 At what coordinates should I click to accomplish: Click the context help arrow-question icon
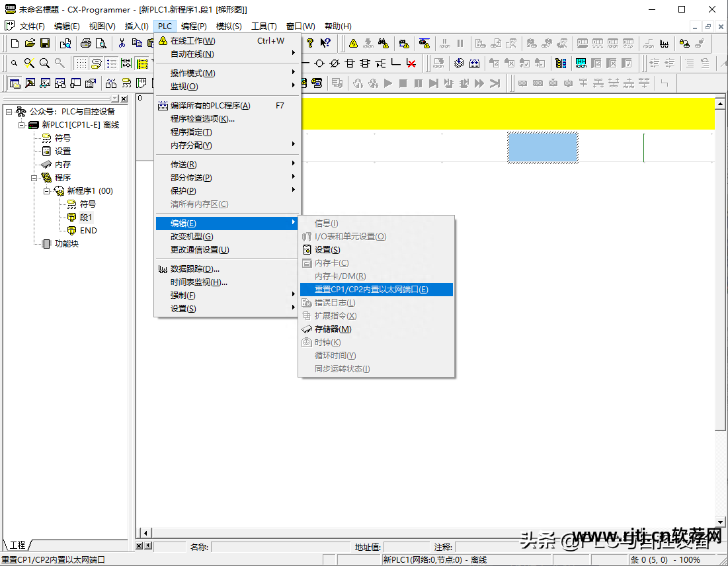coord(325,44)
